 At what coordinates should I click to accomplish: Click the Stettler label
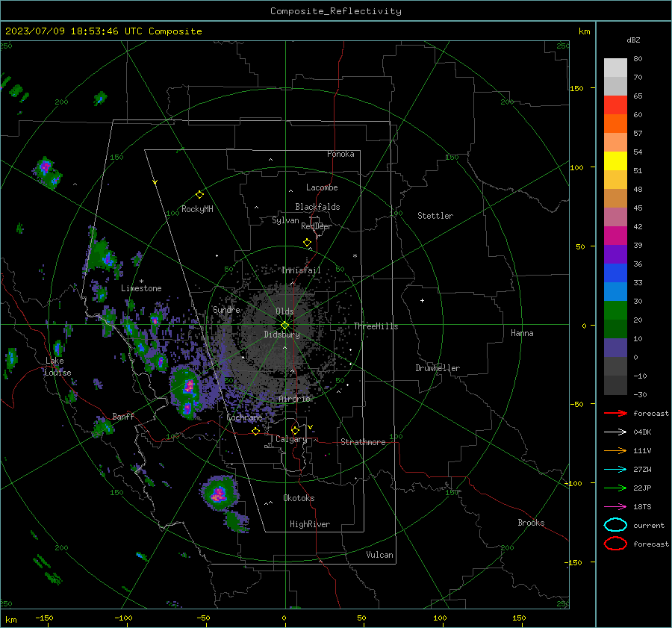pos(435,216)
